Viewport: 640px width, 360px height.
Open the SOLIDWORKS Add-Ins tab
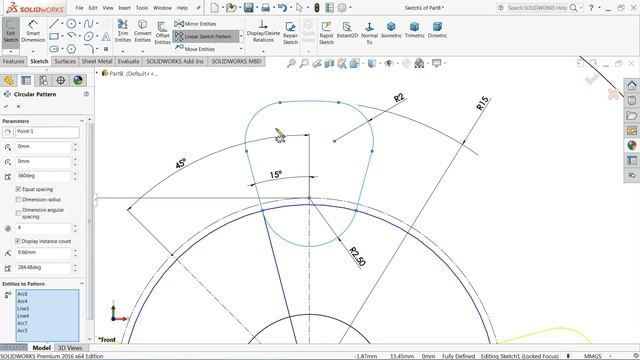coord(175,61)
